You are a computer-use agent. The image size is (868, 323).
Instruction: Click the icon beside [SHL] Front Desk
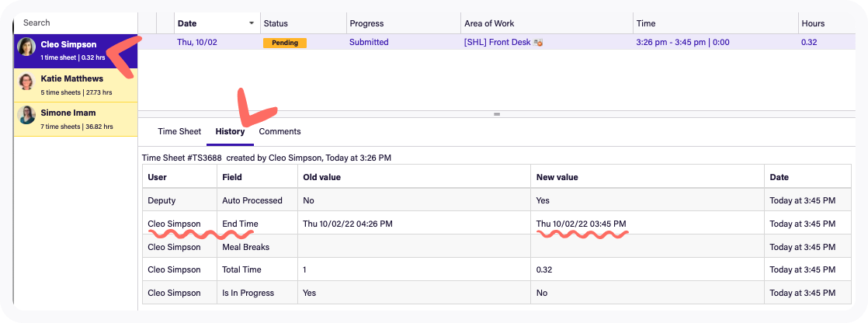(x=537, y=42)
